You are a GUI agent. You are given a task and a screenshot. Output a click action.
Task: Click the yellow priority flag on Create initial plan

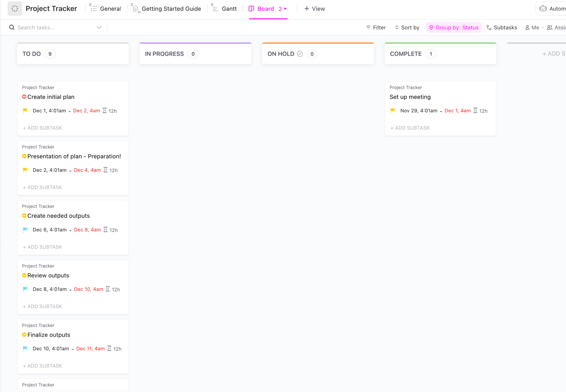25,111
